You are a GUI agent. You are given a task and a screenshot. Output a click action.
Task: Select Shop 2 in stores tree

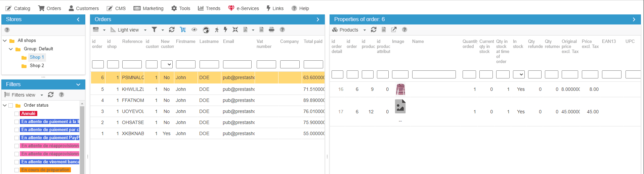tap(37, 66)
